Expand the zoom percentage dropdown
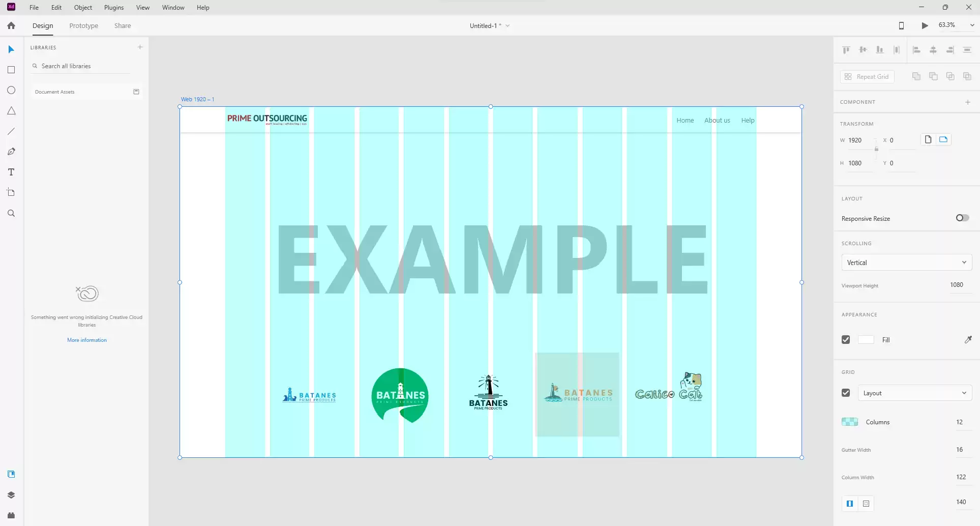Screen dimensions: 980x526 tap(971, 25)
